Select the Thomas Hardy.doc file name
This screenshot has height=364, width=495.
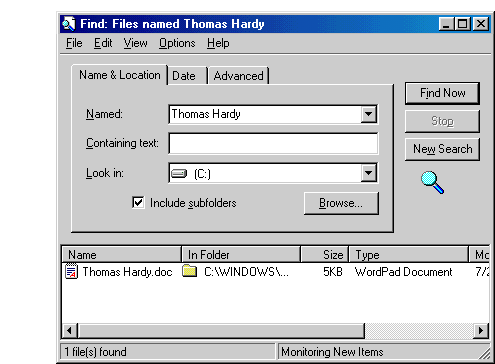point(127,272)
